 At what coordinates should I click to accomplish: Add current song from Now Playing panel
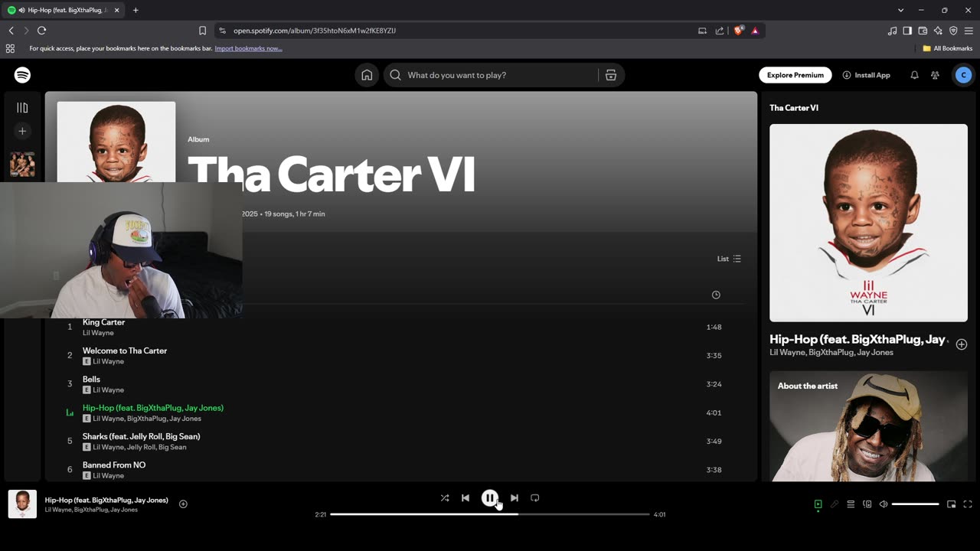962,344
